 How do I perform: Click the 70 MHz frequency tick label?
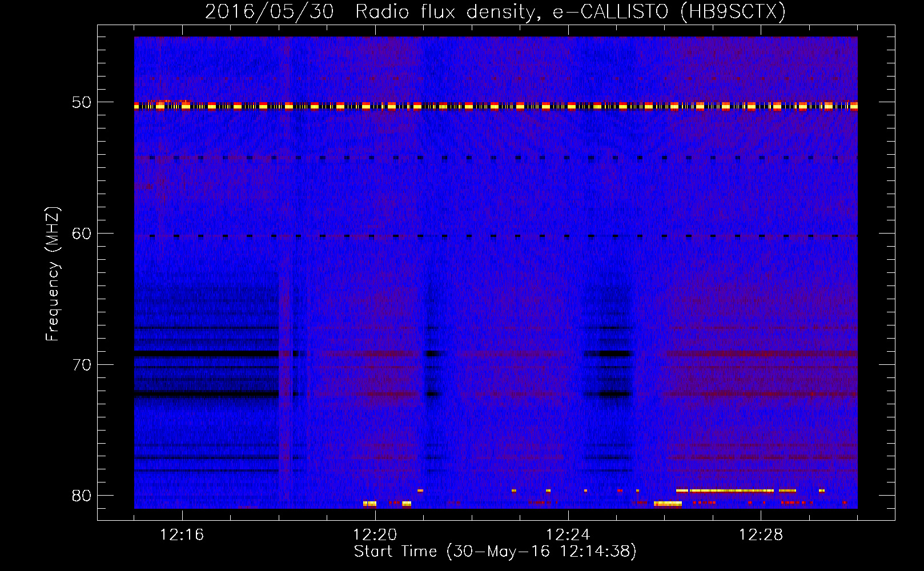(81, 364)
